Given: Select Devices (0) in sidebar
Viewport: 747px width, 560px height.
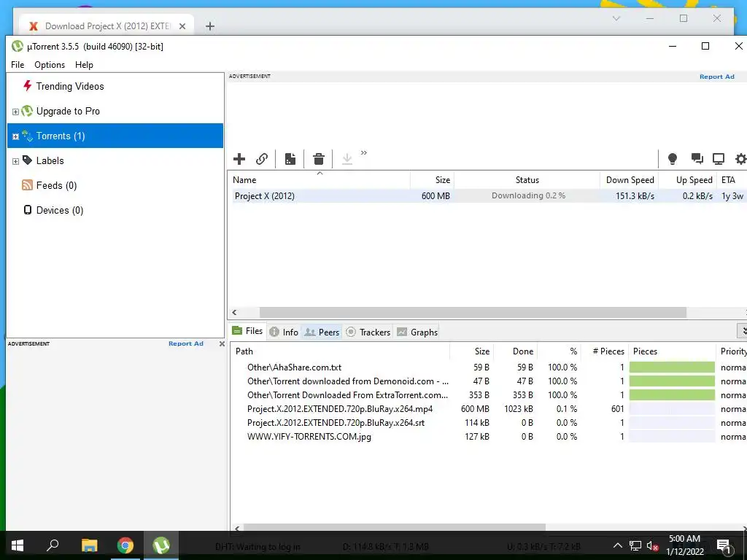Looking at the screenshot, I should coord(60,210).
